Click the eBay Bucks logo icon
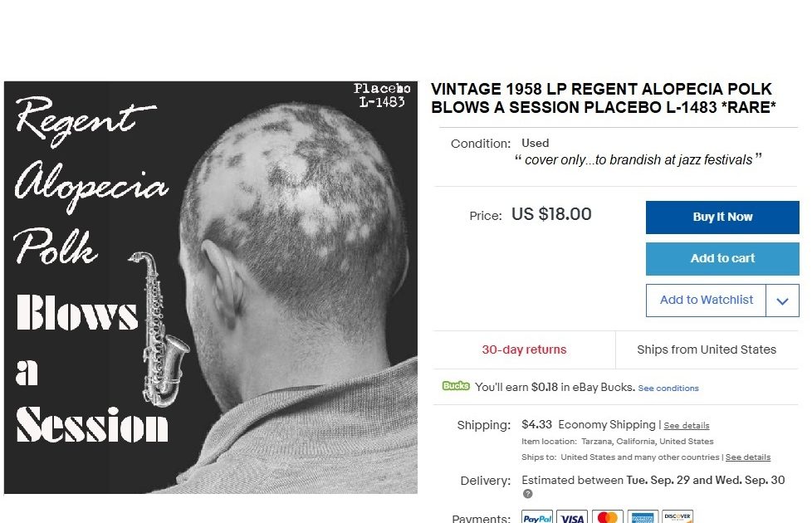 coord(456,386)
